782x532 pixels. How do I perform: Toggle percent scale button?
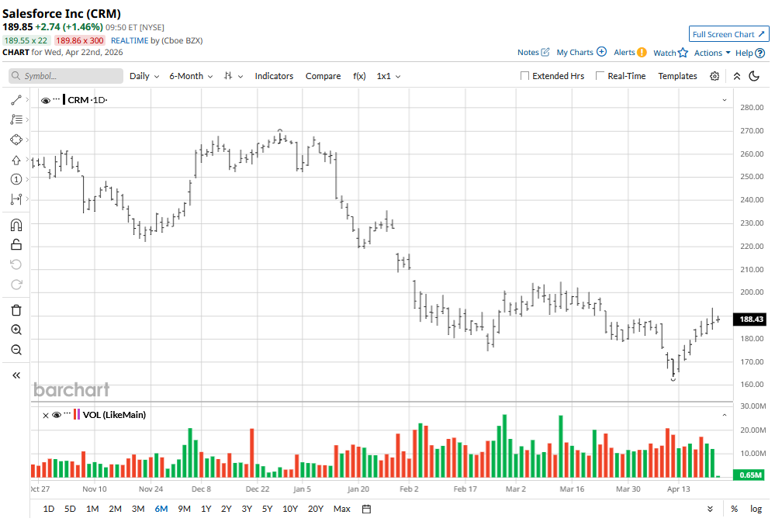tap(734, 509)
